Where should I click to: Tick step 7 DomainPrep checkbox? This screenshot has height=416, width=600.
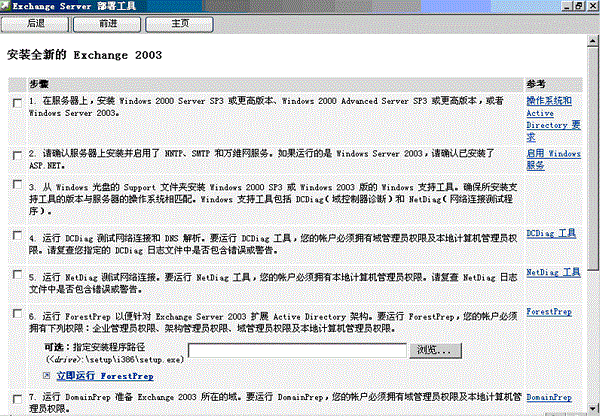coord(17,399)
